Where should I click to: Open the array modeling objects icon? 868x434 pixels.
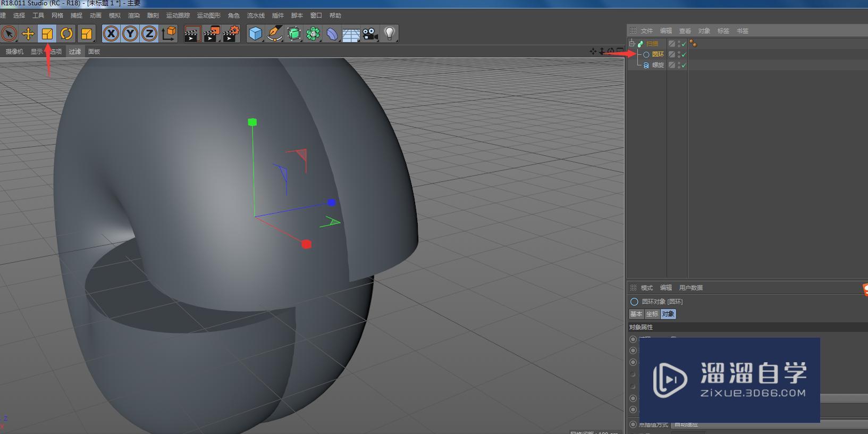tap(313, 34)
